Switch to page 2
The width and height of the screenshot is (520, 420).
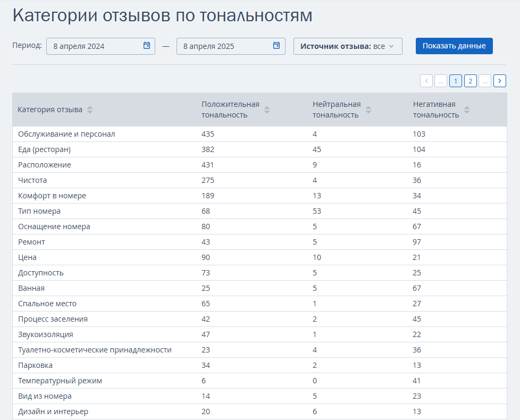(470, 81)
